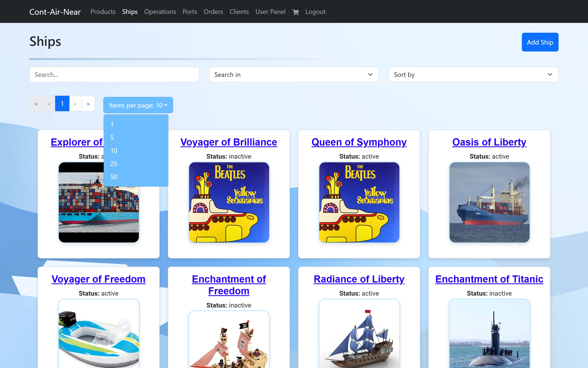Open Oasis of Liberty ship link
The image size is (588, 368).
(x=489, y=142)
